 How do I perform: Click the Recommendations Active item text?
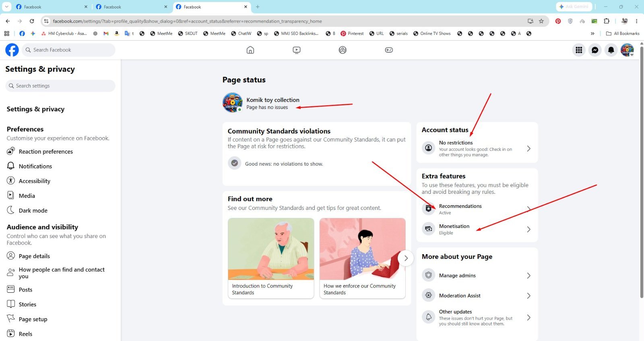click(x=460, y=209)
